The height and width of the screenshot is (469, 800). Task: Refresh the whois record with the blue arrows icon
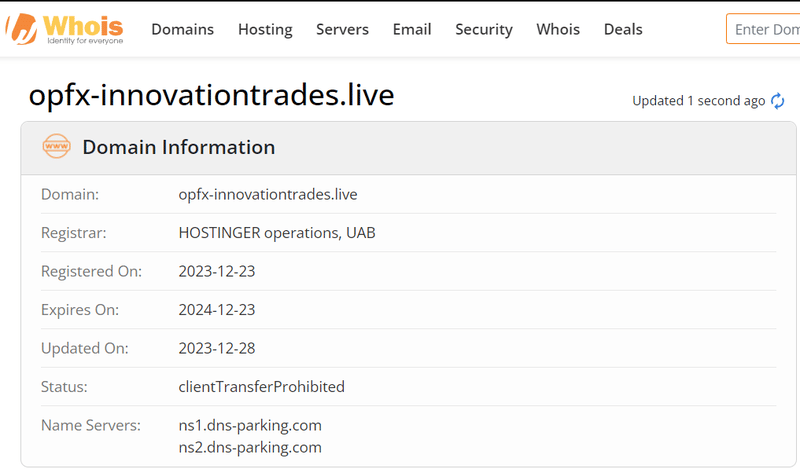coord(778,101)
